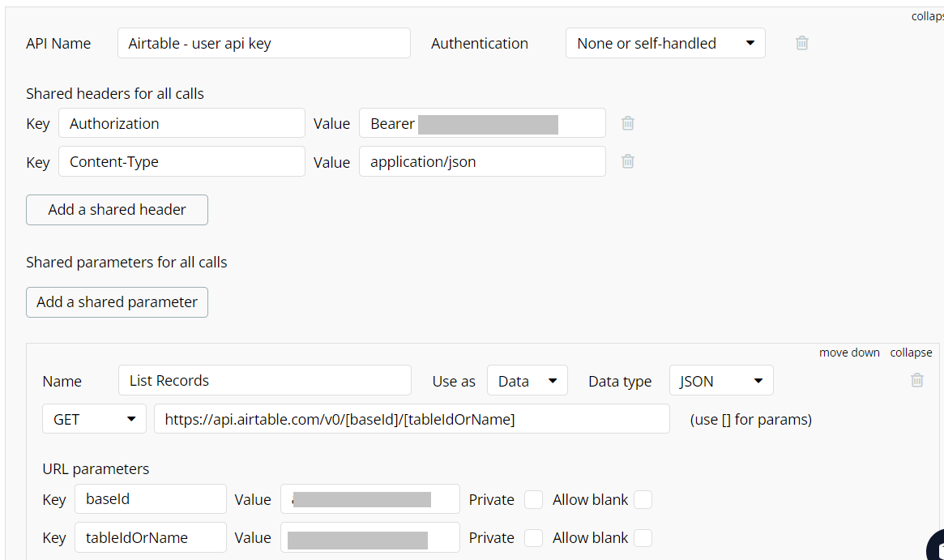Edit the List Records name field
Screen dimensions: 944x560
(x=265, y=381)
